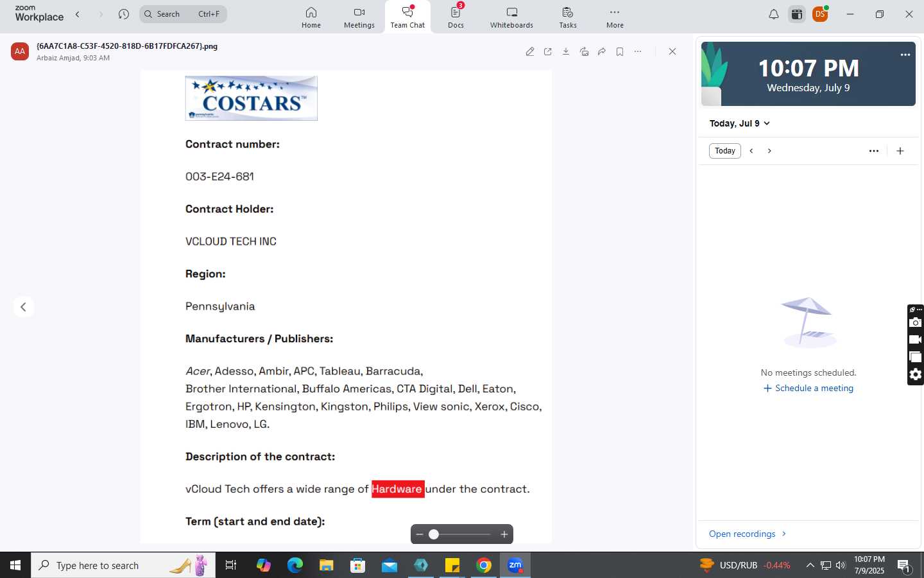Download the PNG image
This screenshot has height=578, width=924.
pos(566,51)
